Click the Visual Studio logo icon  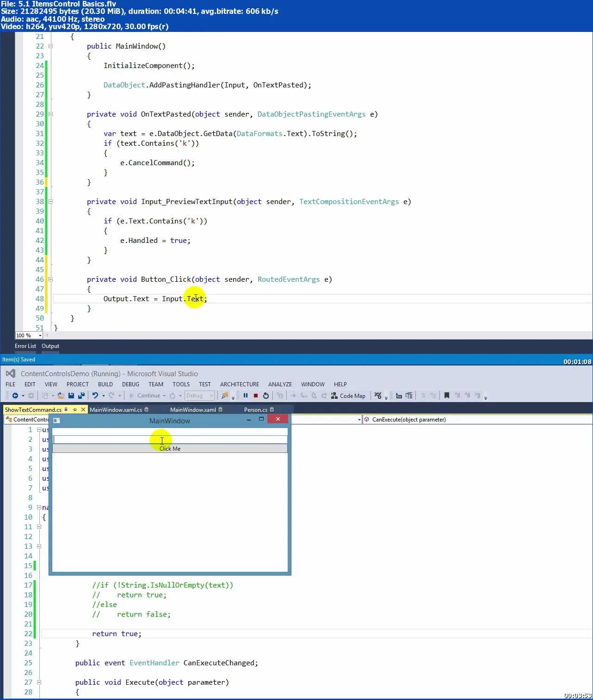coord(10,373)
